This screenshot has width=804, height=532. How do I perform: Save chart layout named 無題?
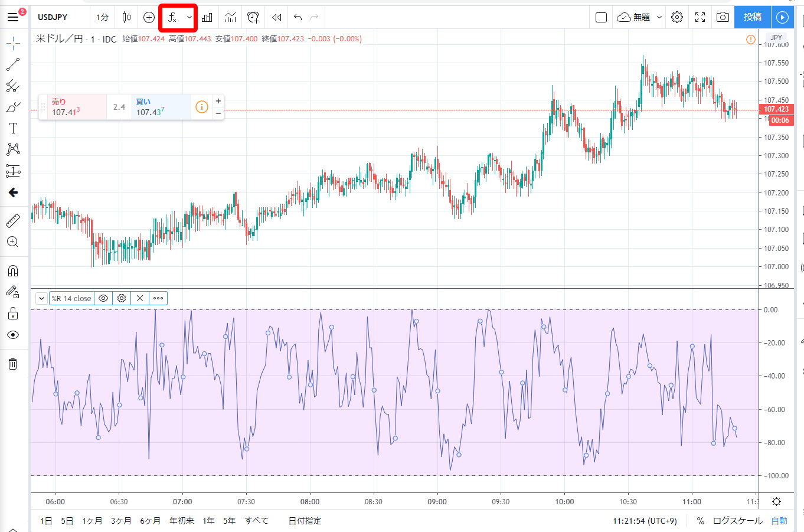633,17
